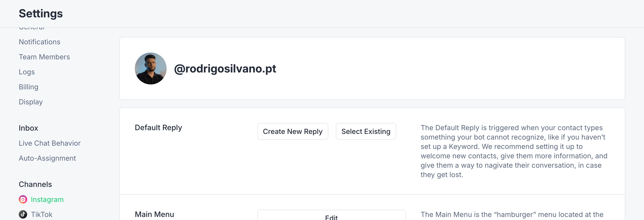644x220 pixels.
Task: Open Team Members settings
Action: tap(44, 57)
